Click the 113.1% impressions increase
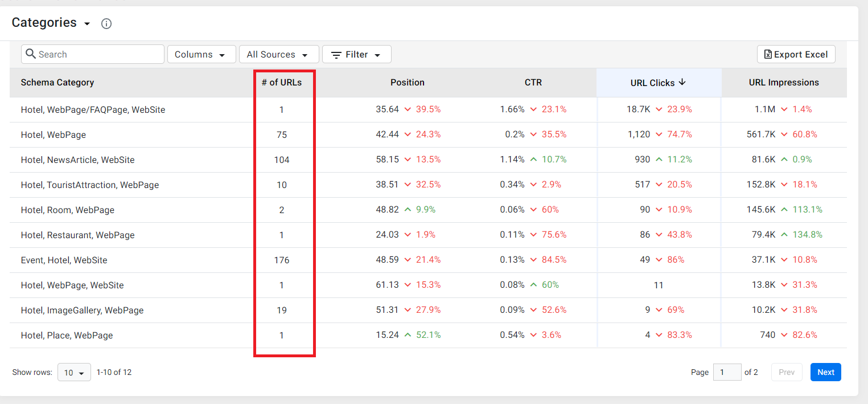The width and height of the screenshot is (868, 404). (808, 210)
